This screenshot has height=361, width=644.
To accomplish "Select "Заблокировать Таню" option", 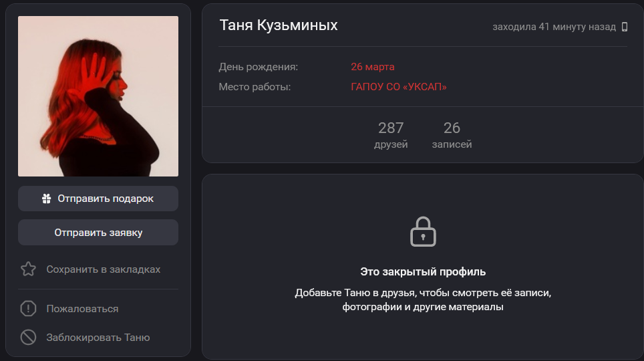I will click(98, 338).
